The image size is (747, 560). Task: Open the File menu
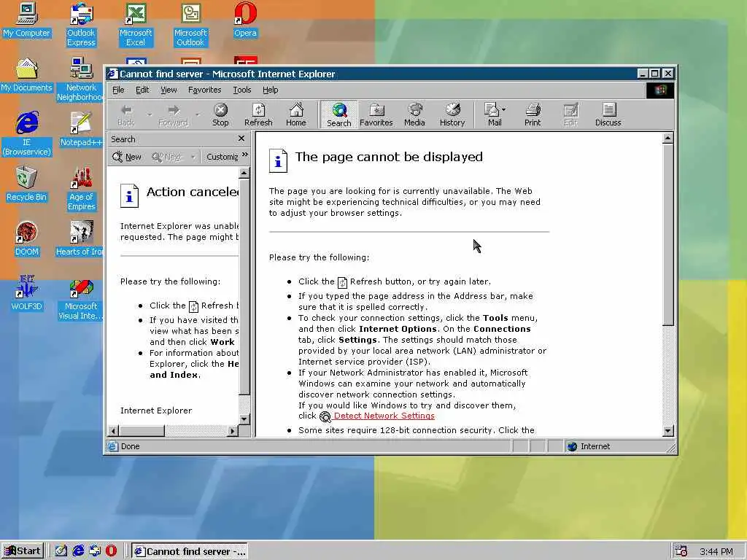[118, 90]
